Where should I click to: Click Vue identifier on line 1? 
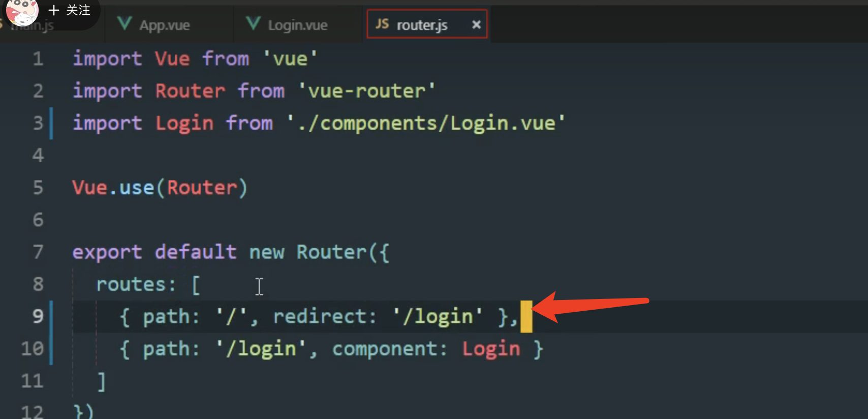coord(172,59)
